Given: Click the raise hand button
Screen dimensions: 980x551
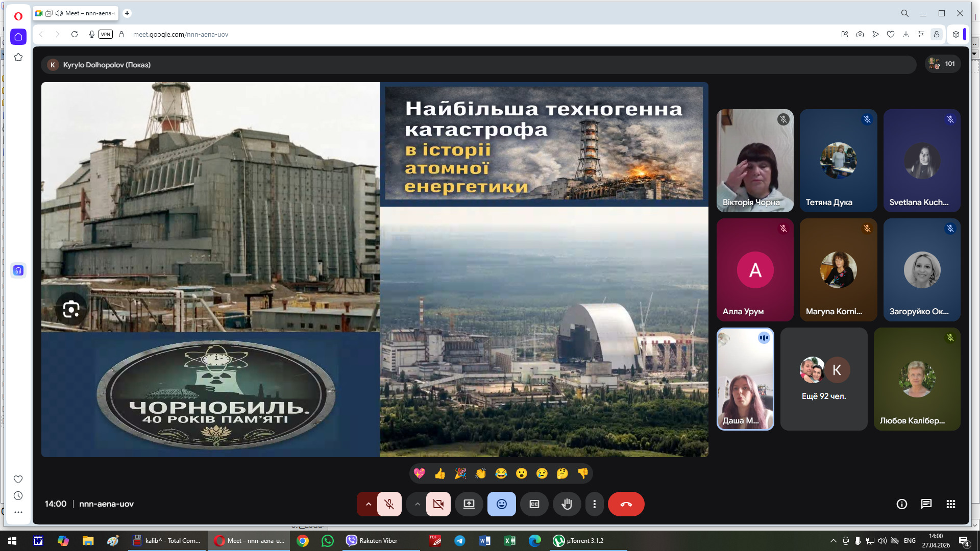Looking at the screenshot, I should [x=567, y=504].
